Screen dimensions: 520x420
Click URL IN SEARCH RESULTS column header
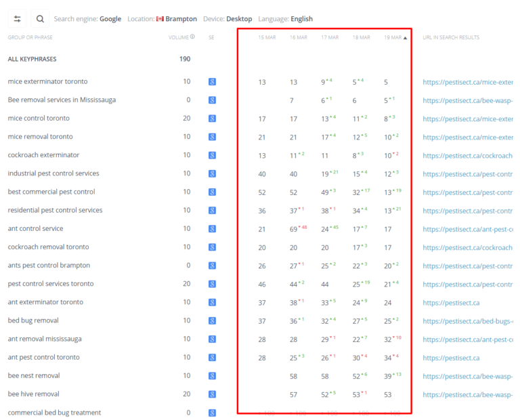pyautogui.click(x=451, y=37)
